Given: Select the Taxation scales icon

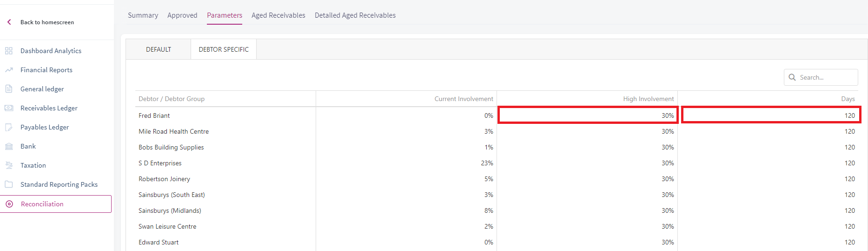Looking at the screenshot, I should pos(9,165).
